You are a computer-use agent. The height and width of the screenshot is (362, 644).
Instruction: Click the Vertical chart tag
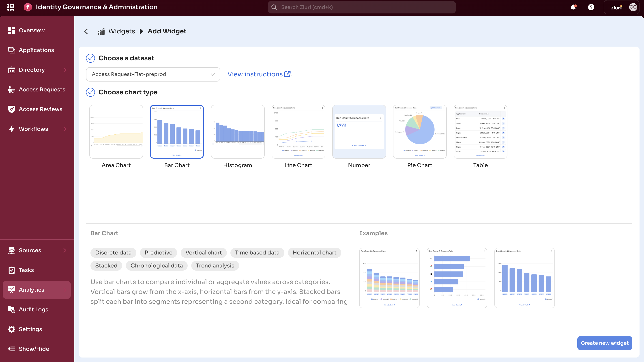(204, 253)
